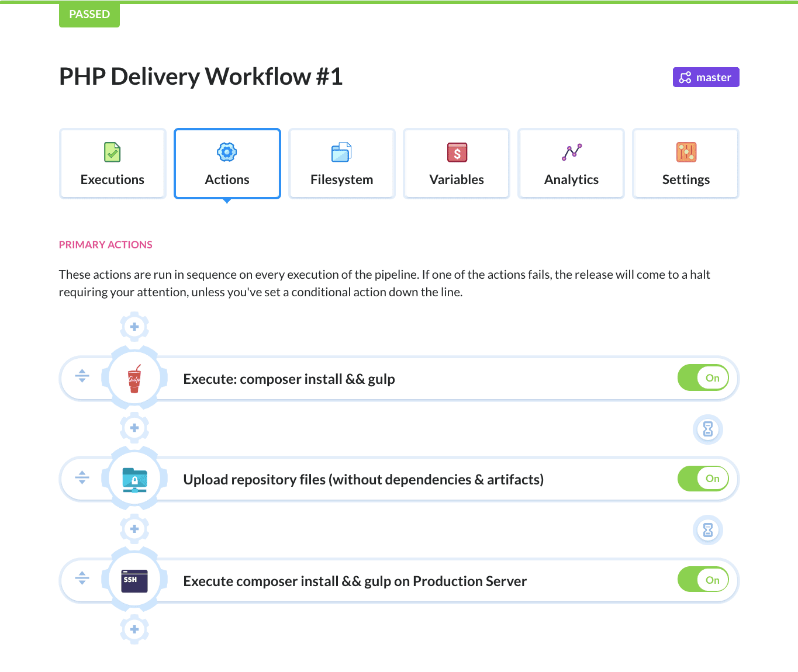798x672 pixels.
Task: Switch to the Executions tab
Action: click(x=112, y=164)
